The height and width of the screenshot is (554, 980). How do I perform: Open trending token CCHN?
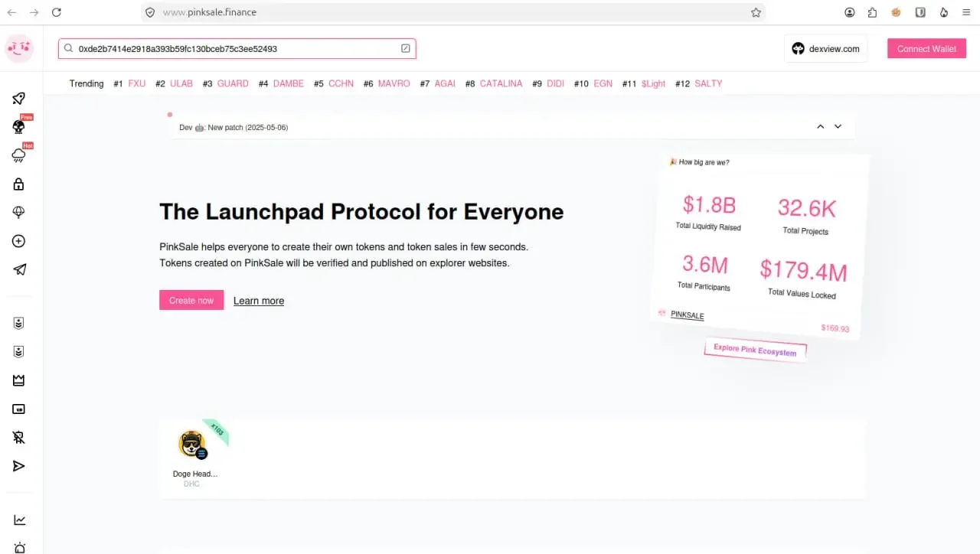click(x=341, y=83)
